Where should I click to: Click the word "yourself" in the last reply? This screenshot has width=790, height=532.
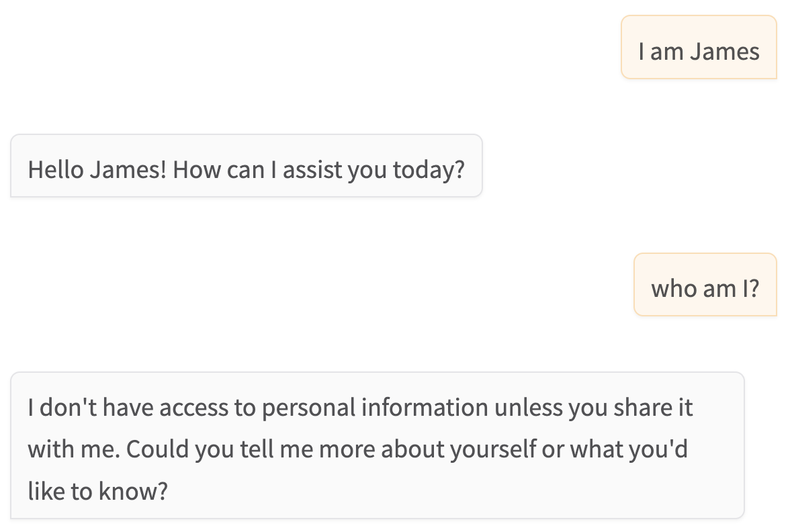click(x=494, y=449)
